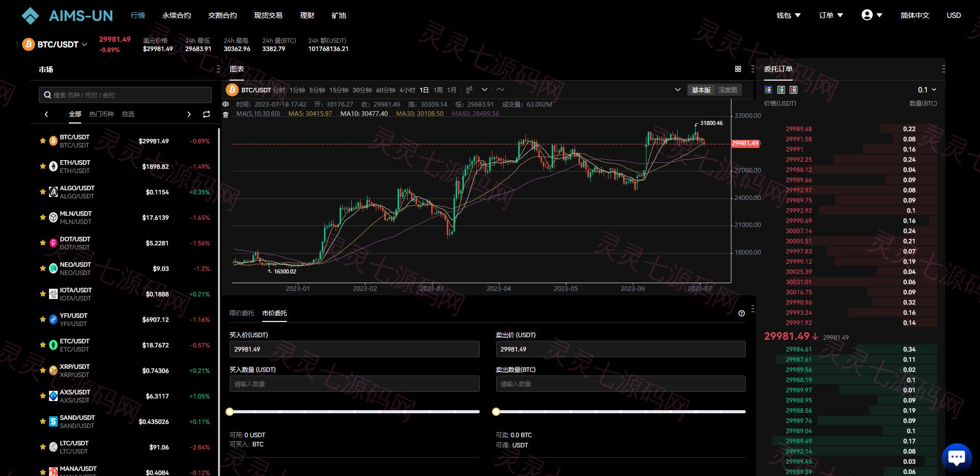
Task: Open the 0.1 depth precision dropdown
Action: pos(927,90)
